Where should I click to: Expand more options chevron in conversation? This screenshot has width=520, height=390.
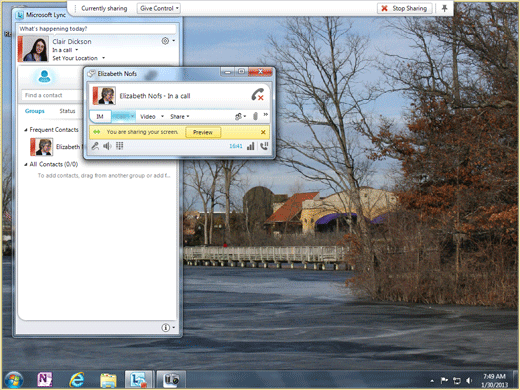[x=266, y=115]
